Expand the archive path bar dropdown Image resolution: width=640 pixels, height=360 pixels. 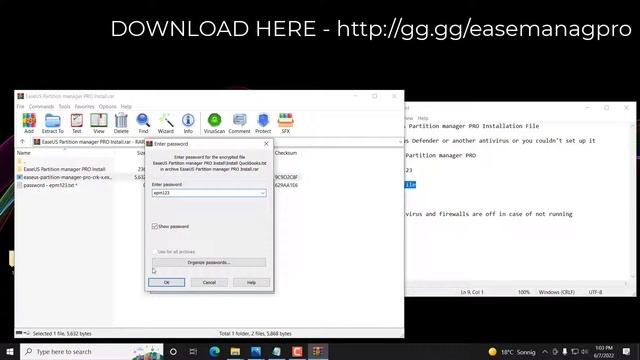click(x=400, y=142)
